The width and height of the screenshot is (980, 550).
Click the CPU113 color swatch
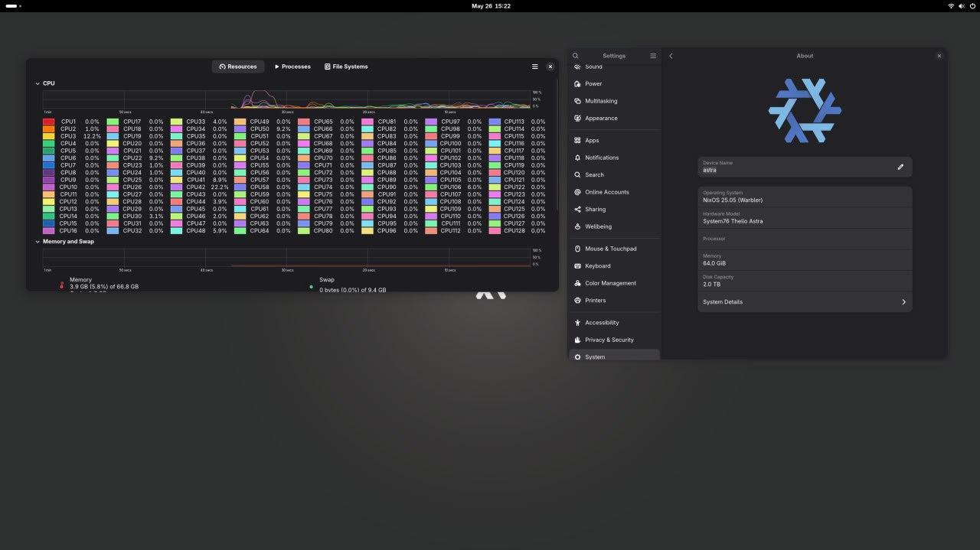click(x=495, y=122)
